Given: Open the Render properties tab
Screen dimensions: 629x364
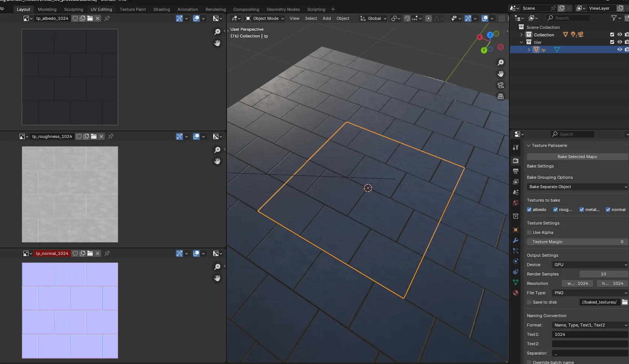Looking at the screenshot, I should (516, 160).
